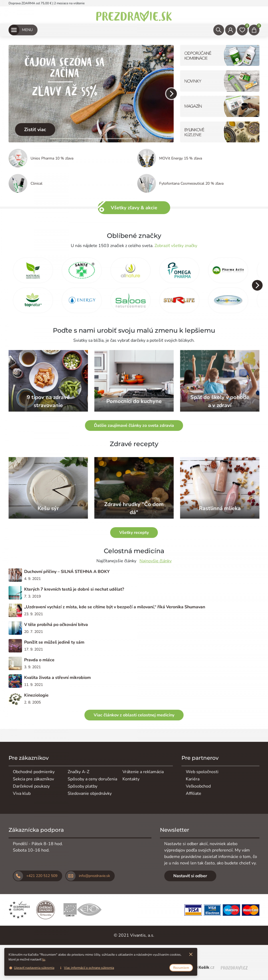
Task: Click Nastaviť si odber newsletter button
Action: [x=190, y=876]
